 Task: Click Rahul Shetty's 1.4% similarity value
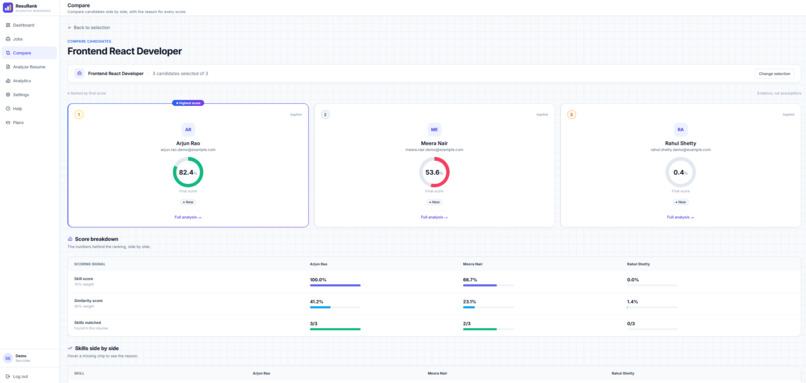click(x=632, y=301)
